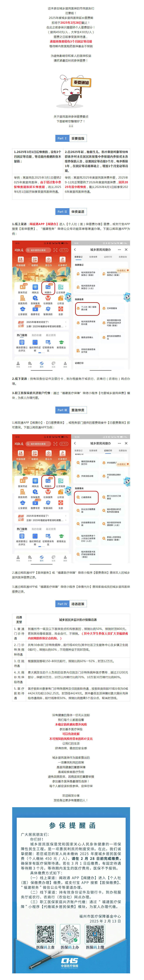Tap 闽捷办 icon in Part II app screenshot
The image size is (144, 980).
coord(48,288)
